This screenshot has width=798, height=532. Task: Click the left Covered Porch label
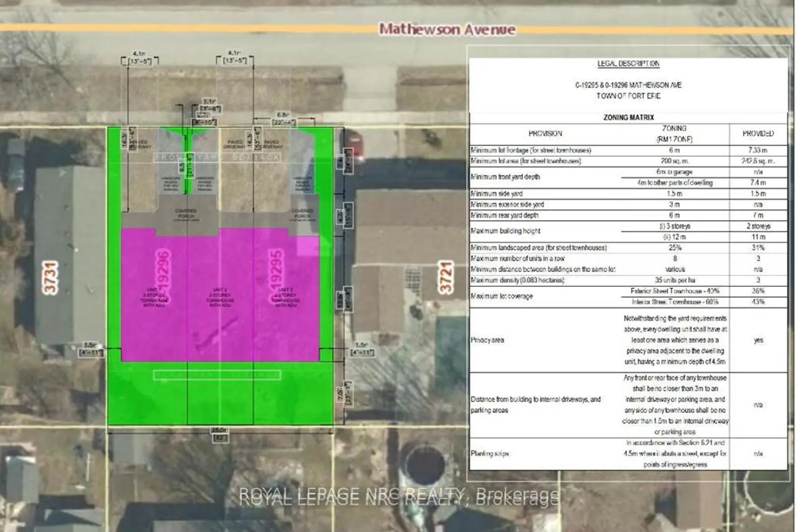point(186,213)
